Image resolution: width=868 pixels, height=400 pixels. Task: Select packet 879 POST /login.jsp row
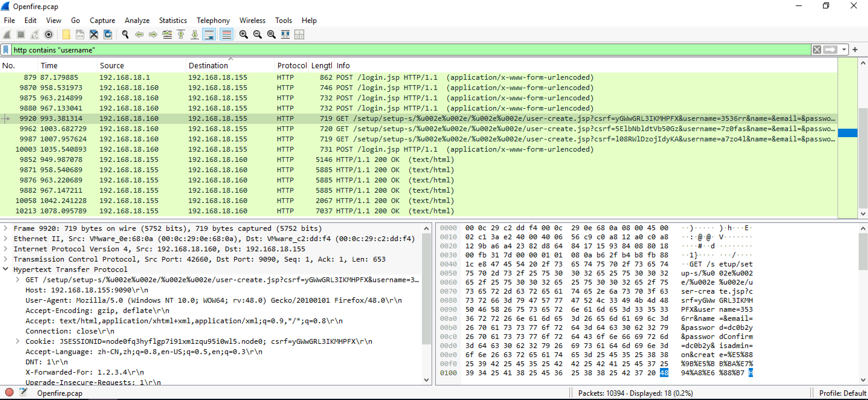point(419,78)
